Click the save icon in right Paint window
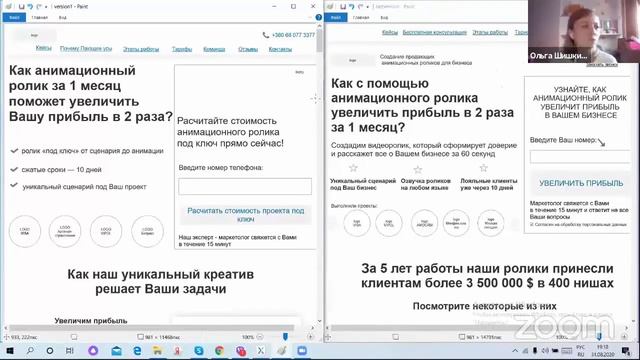This screenshot has width=640, height=360. [343, 7]
